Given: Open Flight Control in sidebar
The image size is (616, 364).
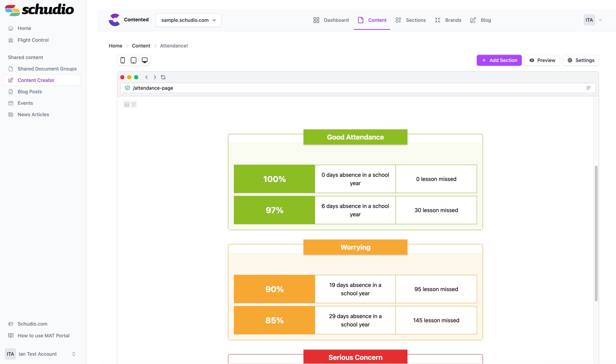Looking at the screenshot, I should [33, 40].
